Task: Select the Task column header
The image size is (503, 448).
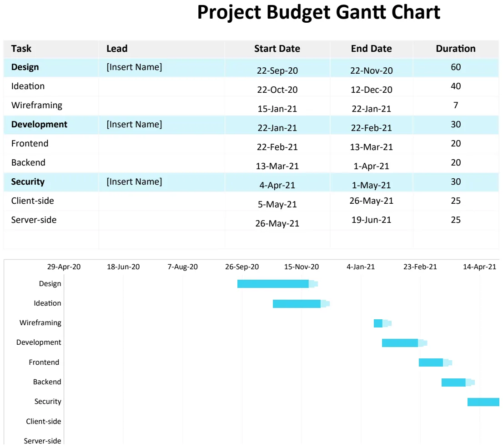Action: [21, 49]
